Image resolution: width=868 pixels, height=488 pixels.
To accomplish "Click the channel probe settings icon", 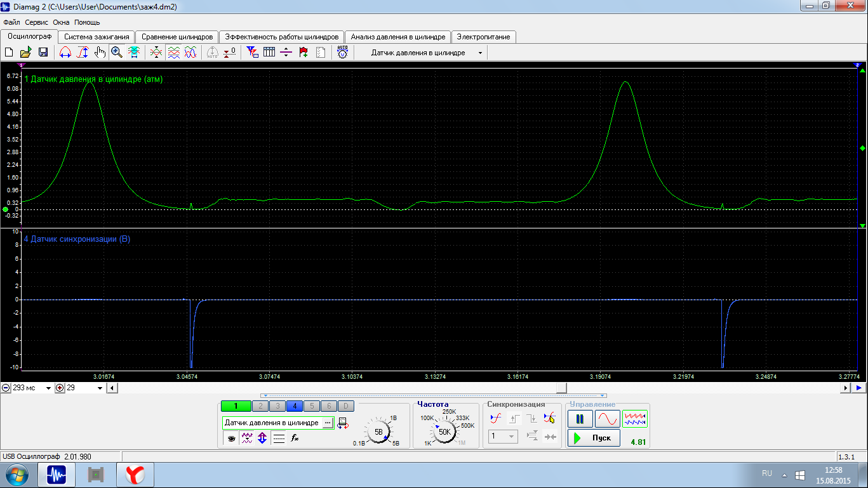I will (x=343, y=423).
